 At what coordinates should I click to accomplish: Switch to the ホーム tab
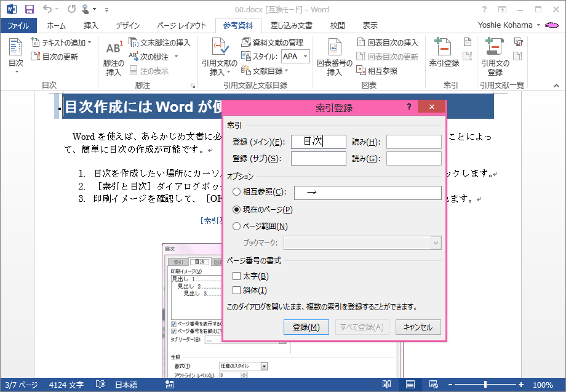coord(57,26)
